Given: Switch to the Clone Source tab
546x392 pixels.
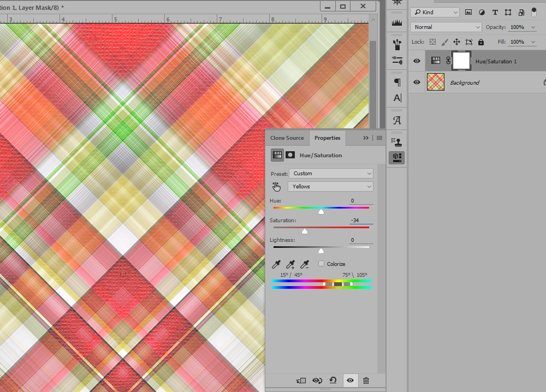Looking at the screenshot, I should [287, 138].
